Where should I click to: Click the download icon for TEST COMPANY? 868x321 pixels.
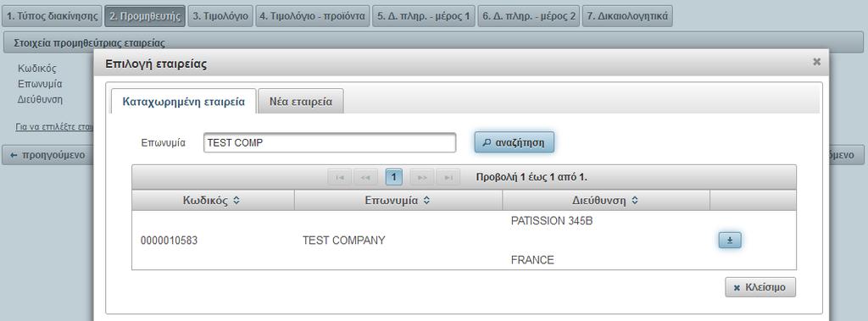point(730,241)
